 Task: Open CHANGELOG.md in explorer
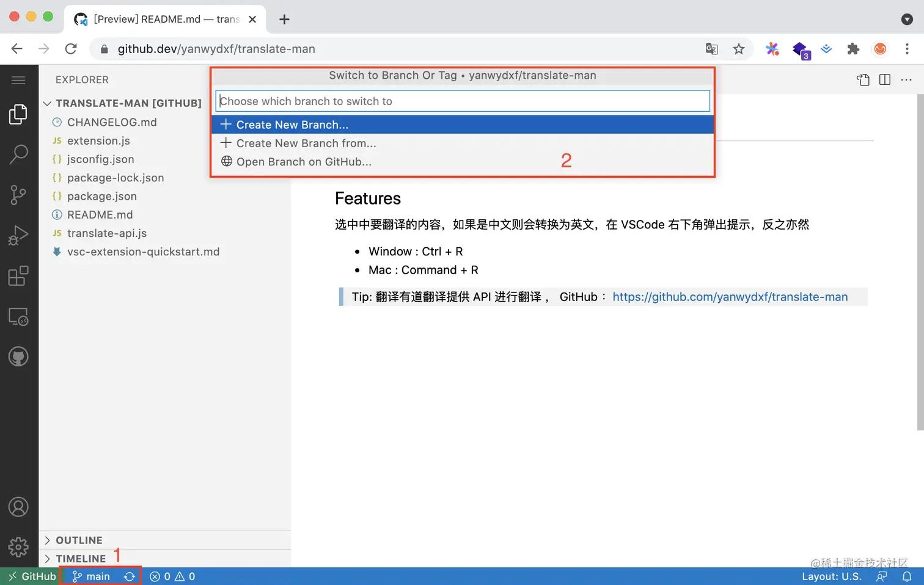(x=112, y=122)
